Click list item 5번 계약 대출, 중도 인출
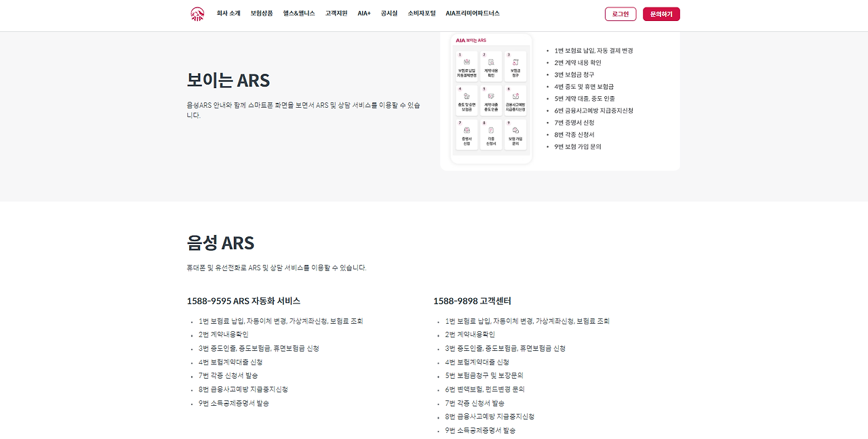868x439 pixels. 585,98
